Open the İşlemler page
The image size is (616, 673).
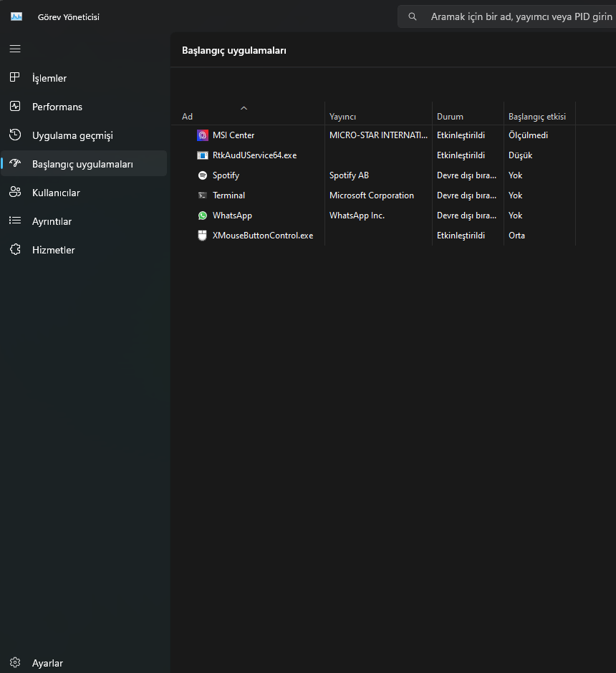[x=49, y=78]
